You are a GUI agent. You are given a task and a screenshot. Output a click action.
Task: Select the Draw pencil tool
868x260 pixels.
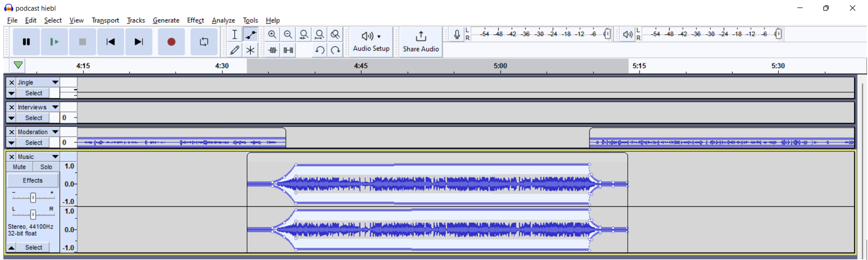coord(235,50)
